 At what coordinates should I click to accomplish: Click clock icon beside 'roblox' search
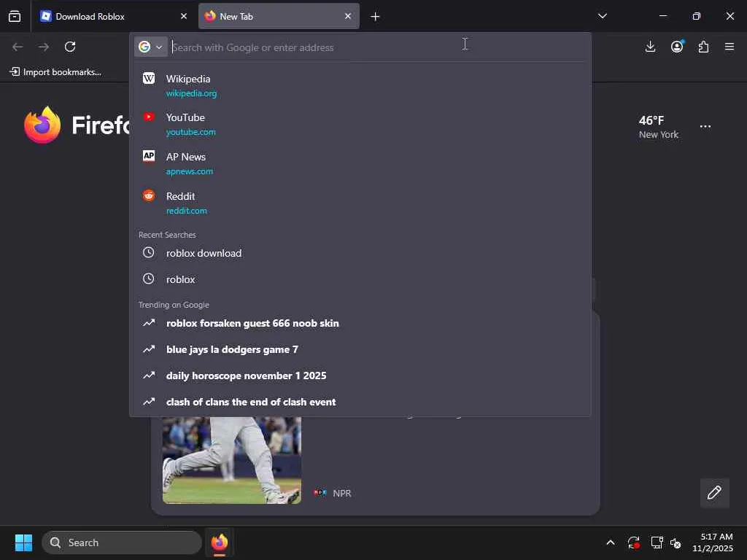click(149, 279)
